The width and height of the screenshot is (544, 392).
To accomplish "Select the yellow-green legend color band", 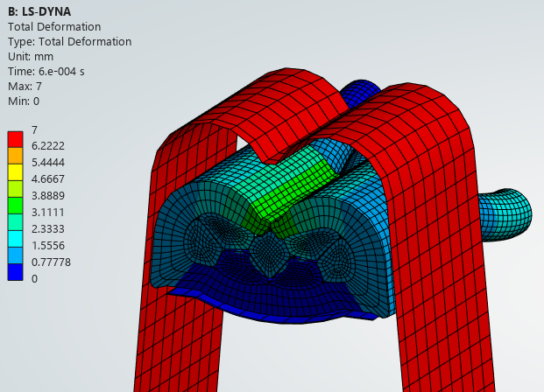I will pos(15,189).
